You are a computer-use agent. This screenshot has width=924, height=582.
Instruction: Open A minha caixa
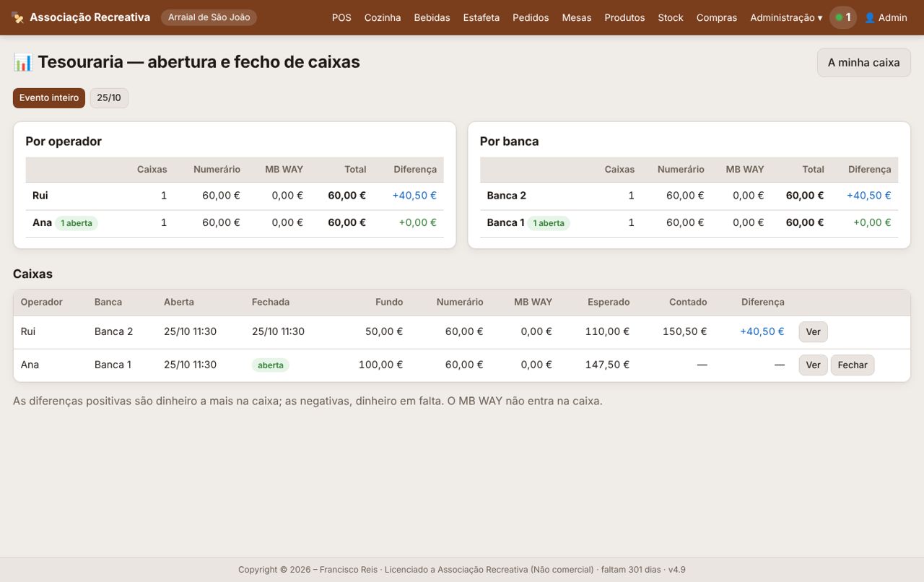tap(863, 62)
